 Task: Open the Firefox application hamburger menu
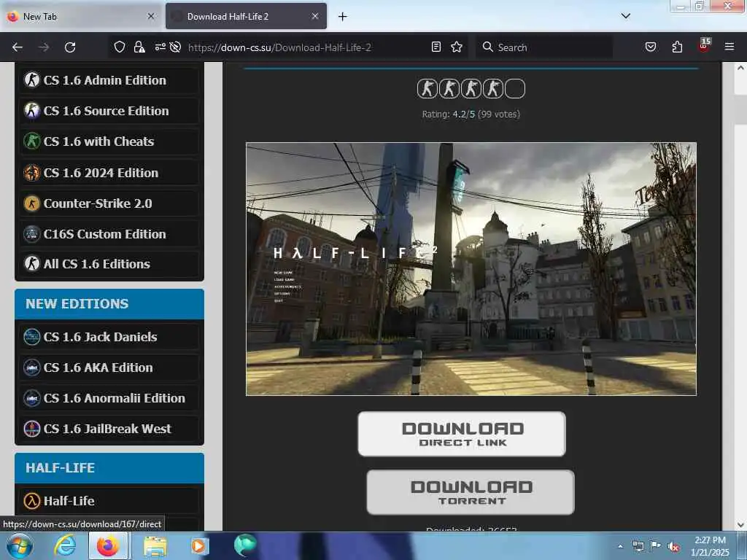click(x=729, y=47)
